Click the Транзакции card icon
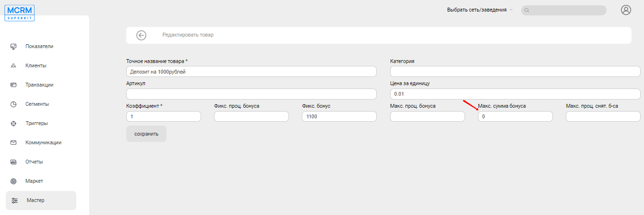The height and width of the screenshot is (215, 644). (13, 85)
